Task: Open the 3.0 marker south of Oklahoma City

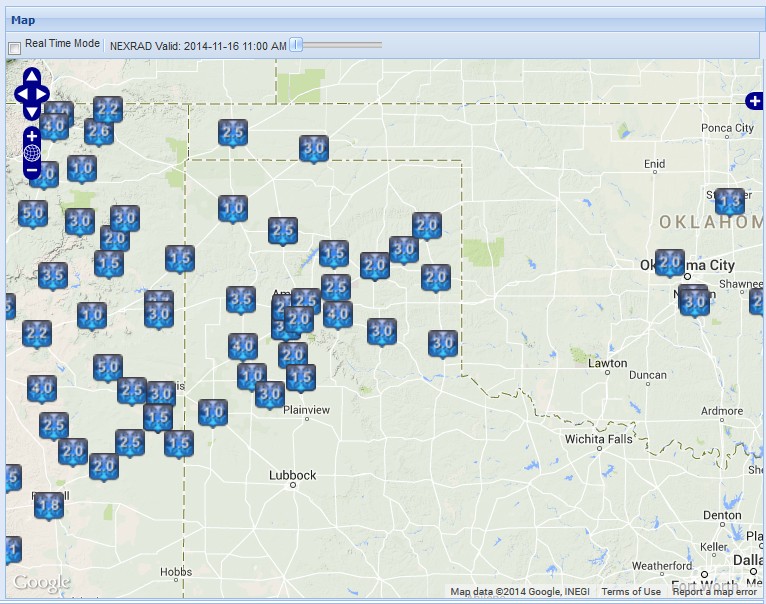Action: 695,302
